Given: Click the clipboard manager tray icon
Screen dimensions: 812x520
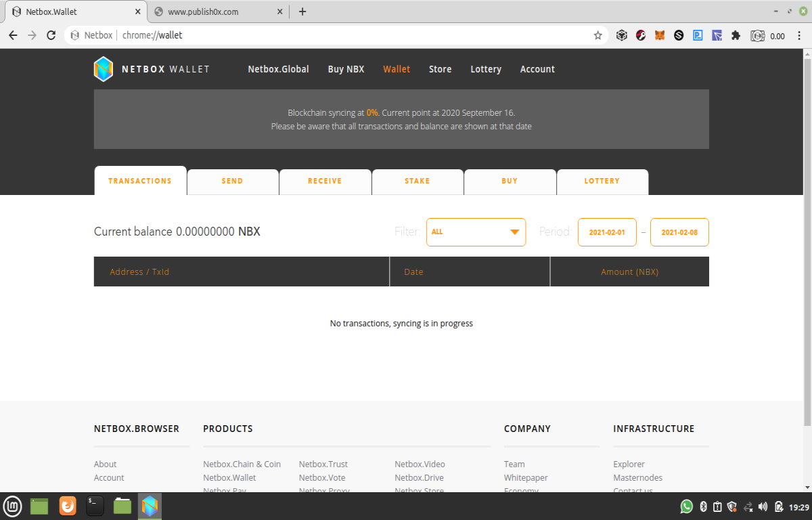Looking at the screenshot, I should [717, 506].
